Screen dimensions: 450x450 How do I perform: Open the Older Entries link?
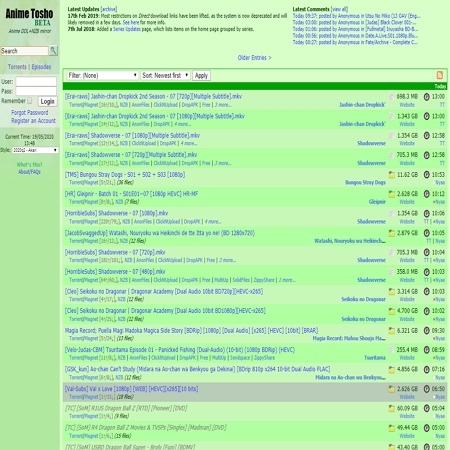pos(254,58)
